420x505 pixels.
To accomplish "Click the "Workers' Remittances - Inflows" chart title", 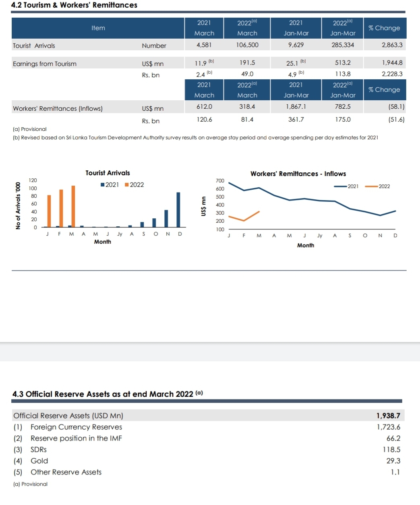I will [x=298, y=174].
